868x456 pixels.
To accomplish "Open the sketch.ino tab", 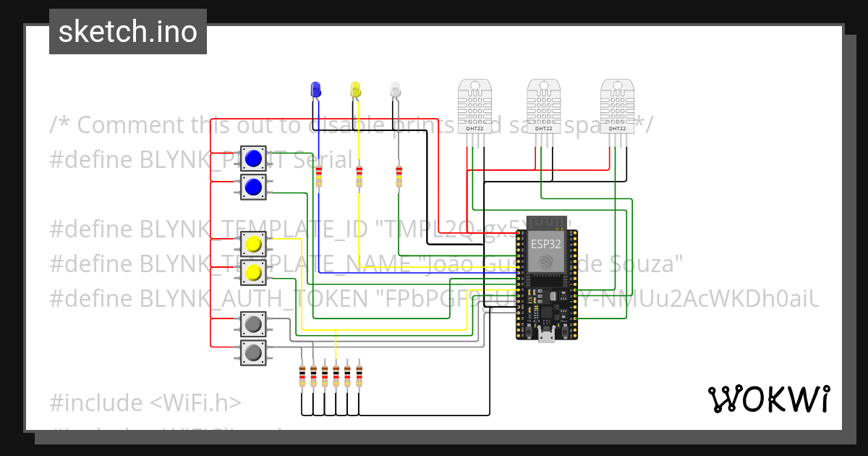I will pos(127,31).
